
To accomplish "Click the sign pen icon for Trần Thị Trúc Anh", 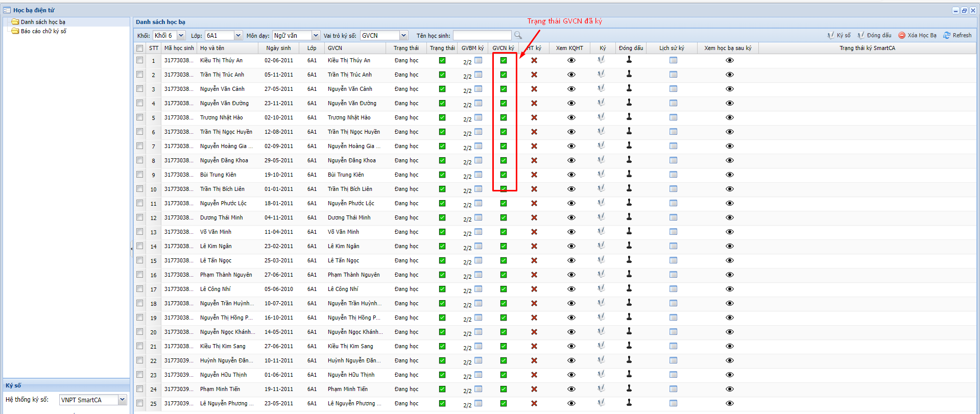I will [x=601, y=74].
